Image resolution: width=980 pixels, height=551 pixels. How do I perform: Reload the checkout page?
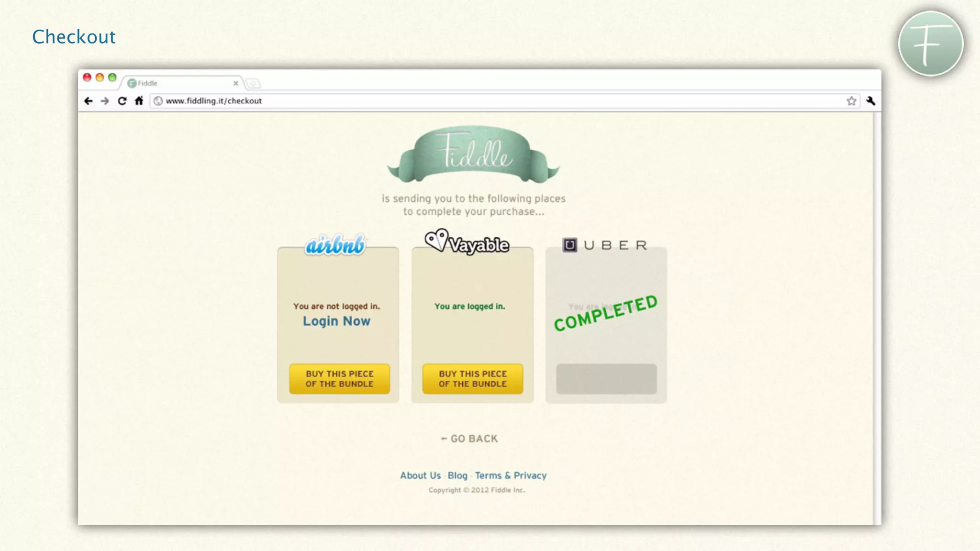click(122, 101)
